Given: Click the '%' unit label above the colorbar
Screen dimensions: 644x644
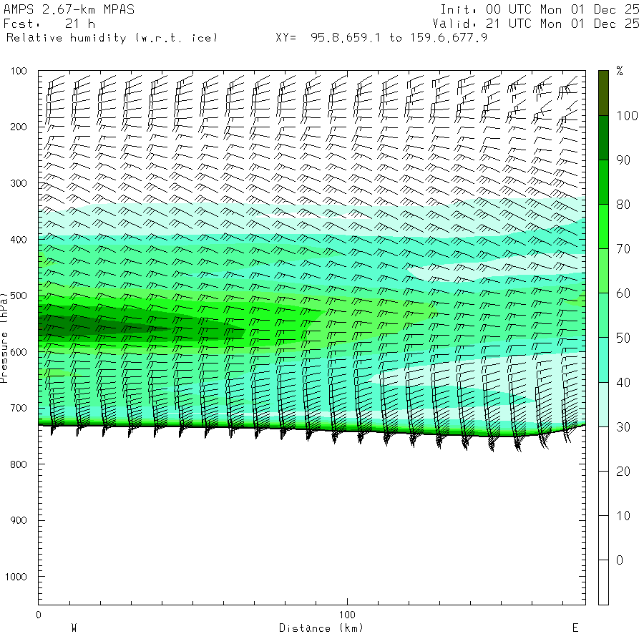Looking at the screenshot, I should (620, 71).
